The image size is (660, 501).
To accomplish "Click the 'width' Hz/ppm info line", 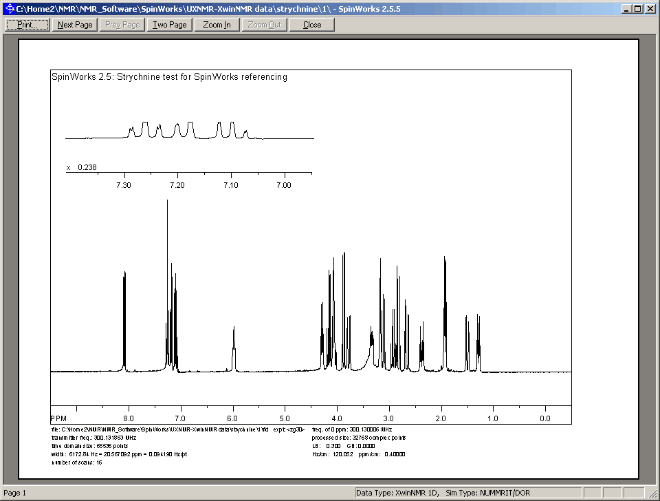I will [x=119, y=454].
